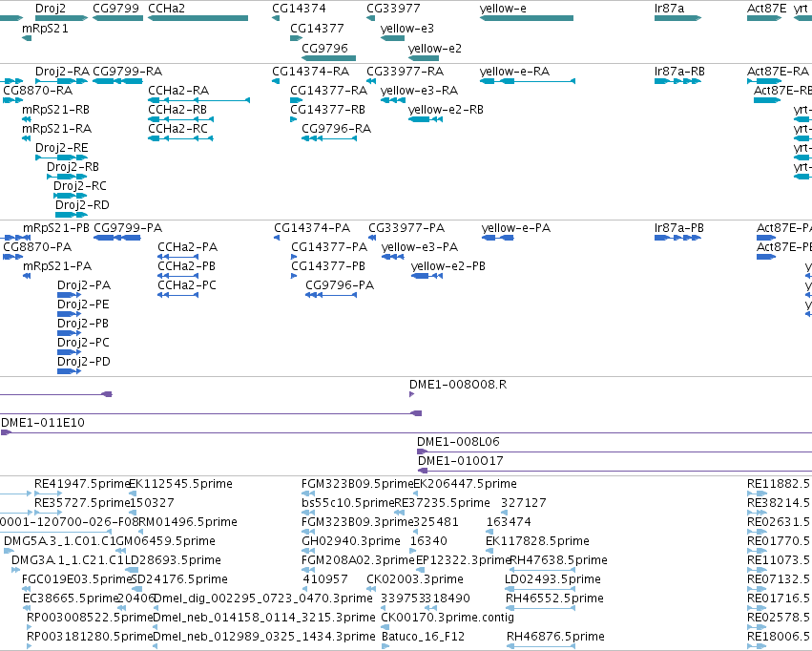Click the RE41947.5prime EST label
Image resolution: width=812 pixels, height=651 pixels.
82,484
